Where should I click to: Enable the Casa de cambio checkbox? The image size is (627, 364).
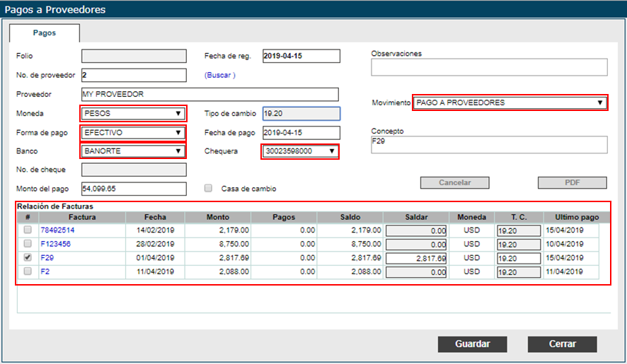[208, 189]
